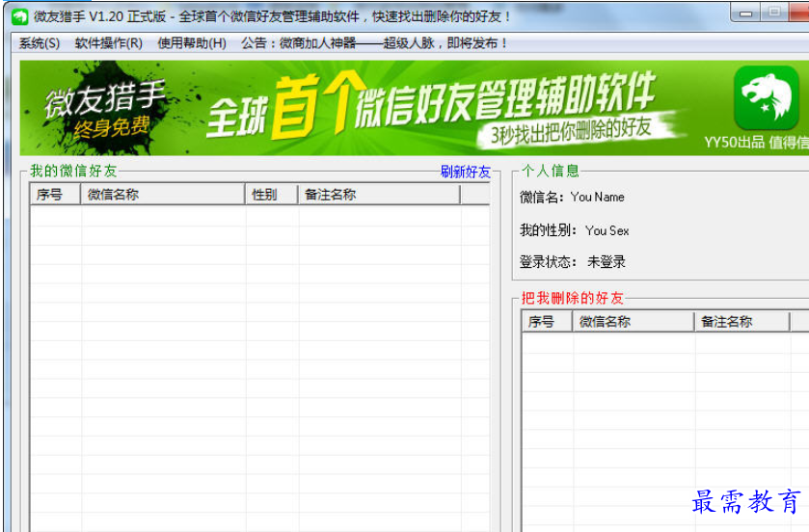Click the 性别 column header

coord(271,195)
